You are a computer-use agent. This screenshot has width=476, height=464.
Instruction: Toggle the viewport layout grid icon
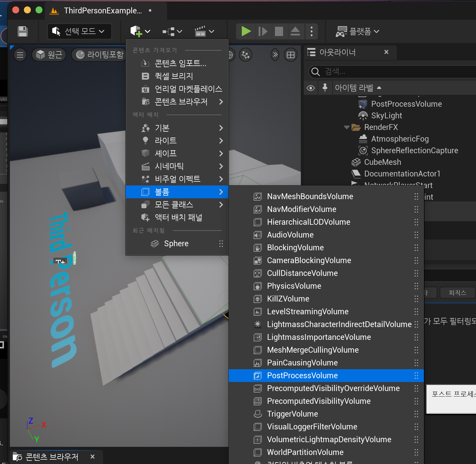pyautogui.click(x=290, y=55)
